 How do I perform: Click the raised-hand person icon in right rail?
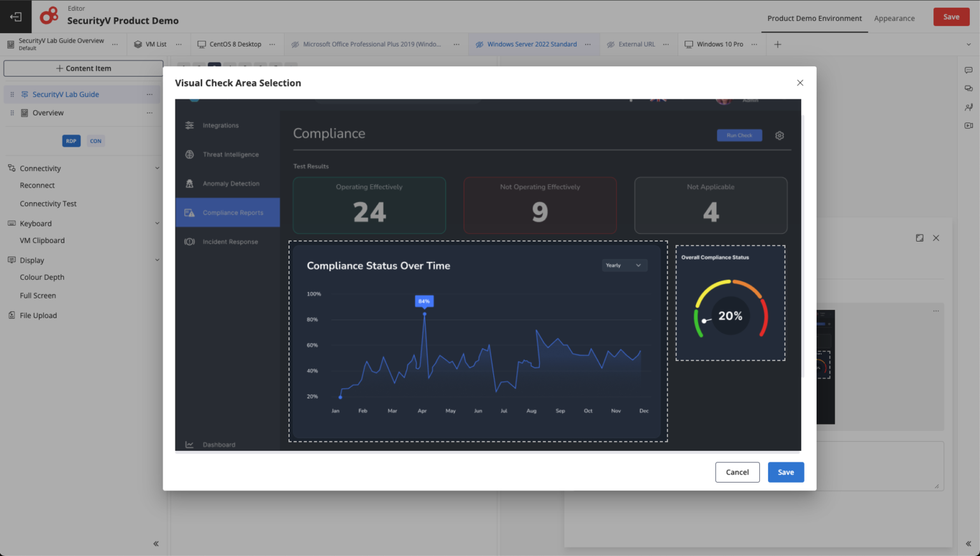tap(969, 107)
